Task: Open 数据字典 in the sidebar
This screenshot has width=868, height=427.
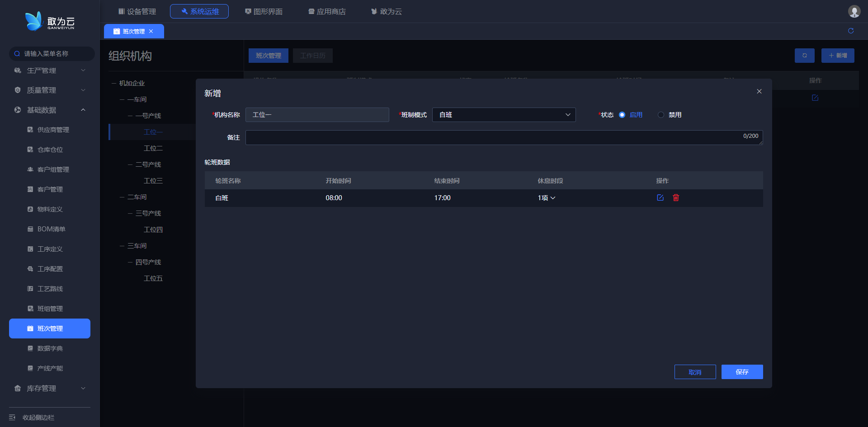Action: pyautogui.click(x=50, y=348)
